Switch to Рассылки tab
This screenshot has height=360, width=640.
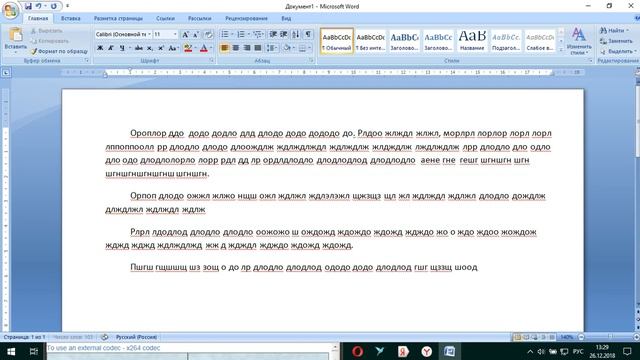click(200, 18)
